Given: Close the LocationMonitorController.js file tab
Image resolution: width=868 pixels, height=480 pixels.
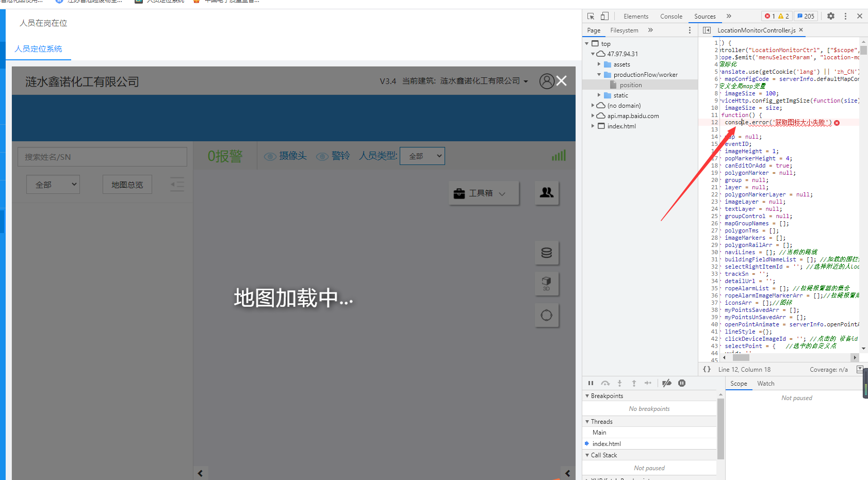Looking at the screenshot, I should (801, 30).
